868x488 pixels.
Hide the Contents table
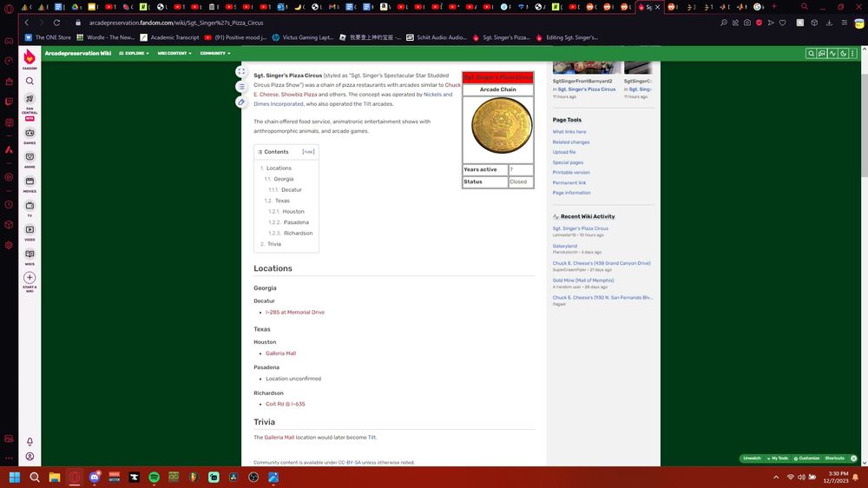308,152
